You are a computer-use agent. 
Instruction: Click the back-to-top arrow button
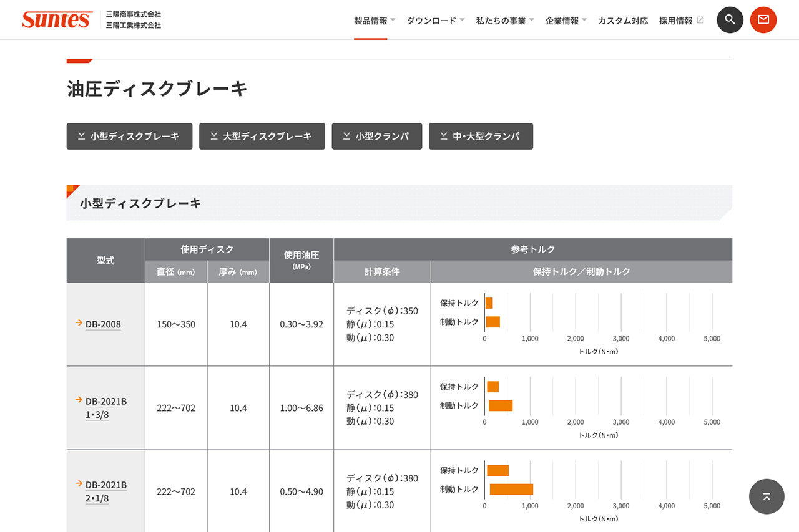click(767, 496)
